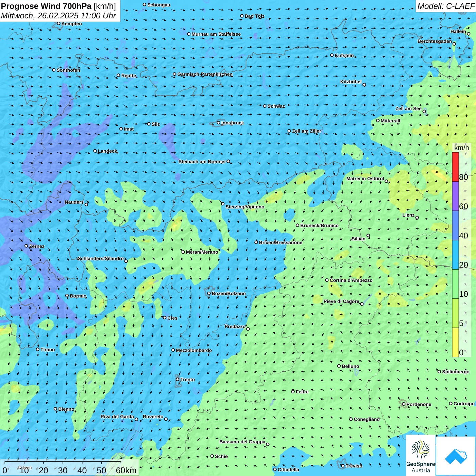Click the Landeck town marker
476x476 pixels.
(95, 151)
